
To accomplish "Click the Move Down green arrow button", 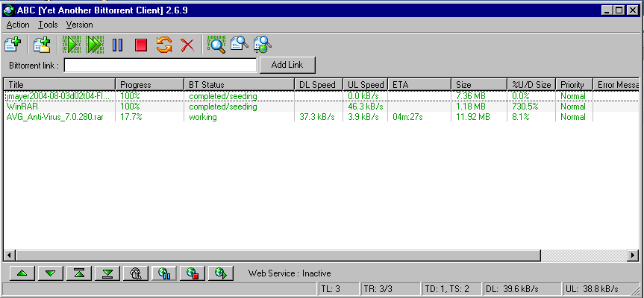I will (x=50, y=273).
